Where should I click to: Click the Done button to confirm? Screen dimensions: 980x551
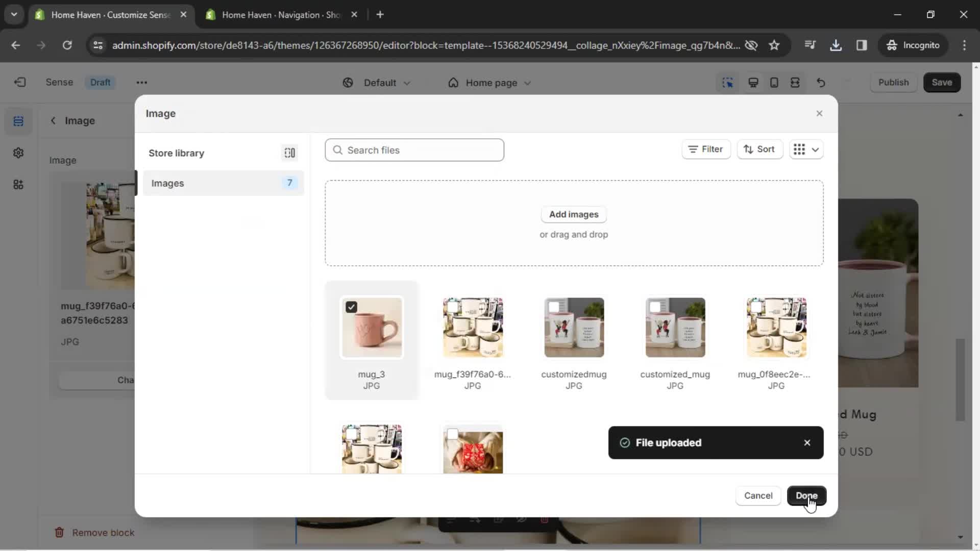(x=807, y=496)
